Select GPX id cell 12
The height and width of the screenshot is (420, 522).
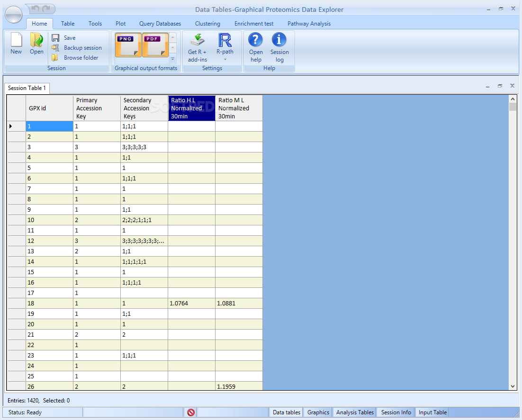pyautogui.click(x=49, y=241)
